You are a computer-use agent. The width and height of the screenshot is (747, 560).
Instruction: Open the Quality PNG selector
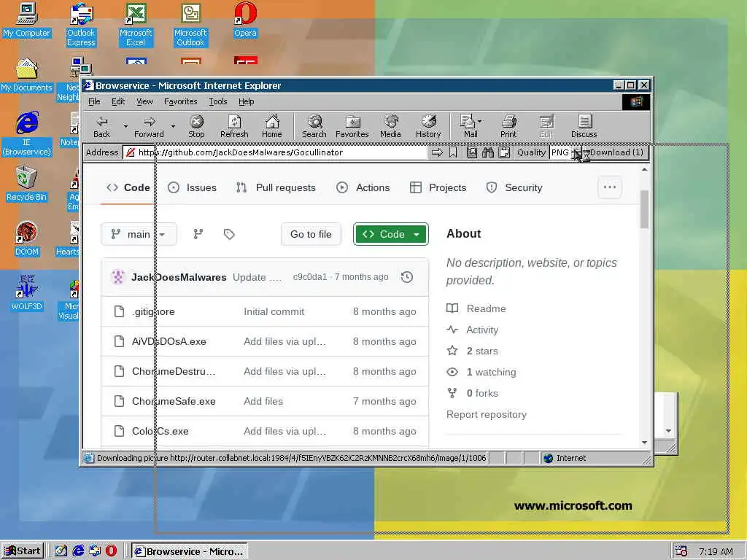(x=565, y=152)
